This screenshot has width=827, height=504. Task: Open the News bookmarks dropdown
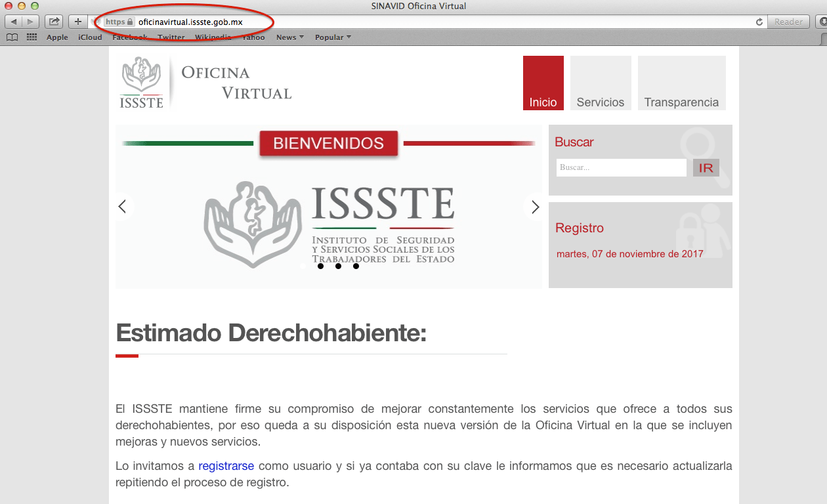289,37
